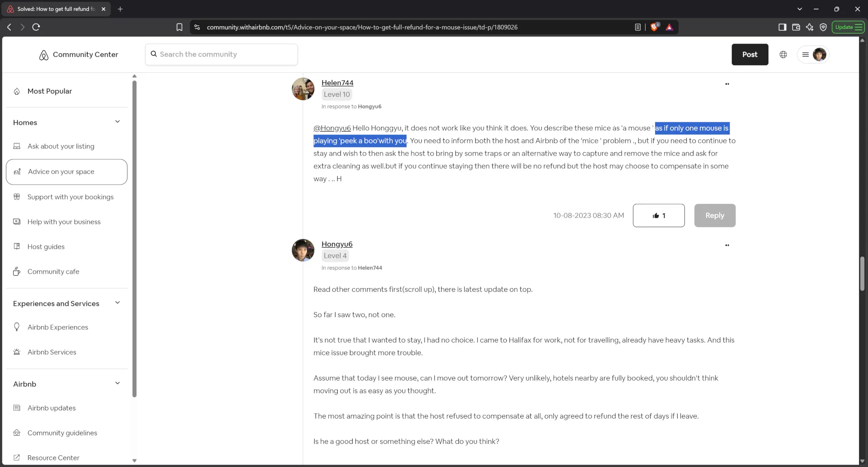Click the Brave Update button
The height and width of the screenshot is (467, 868).
point(848,27)
